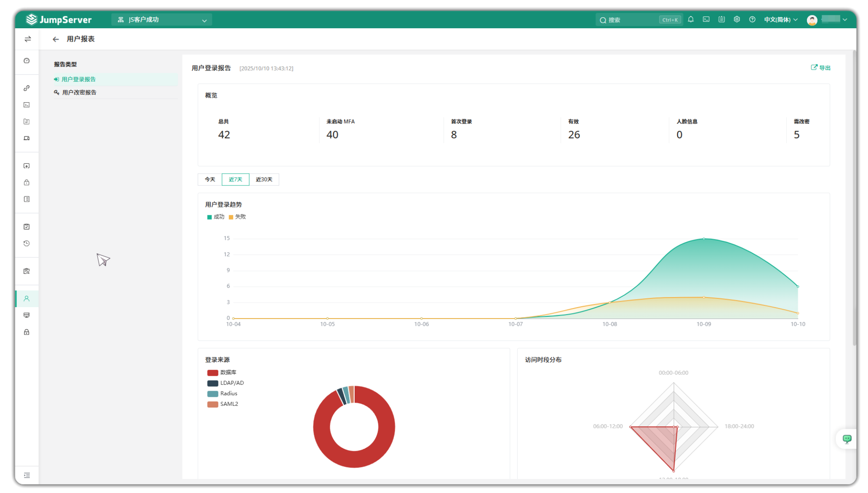Viewport: 868px width, 493px height.
Task: Toggle the 失败 series in chart legend
Action: 237,217
